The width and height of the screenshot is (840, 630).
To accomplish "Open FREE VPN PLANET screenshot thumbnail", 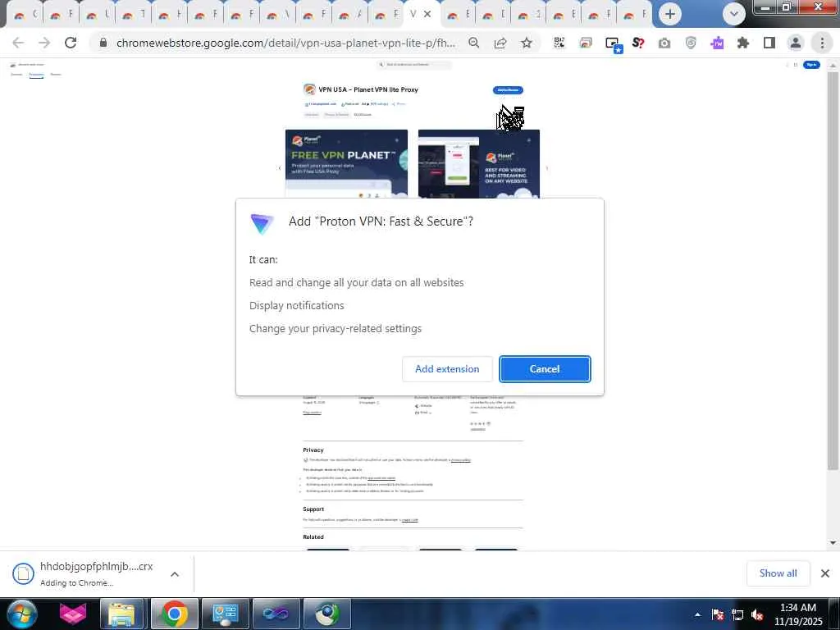I will [346, 164].
